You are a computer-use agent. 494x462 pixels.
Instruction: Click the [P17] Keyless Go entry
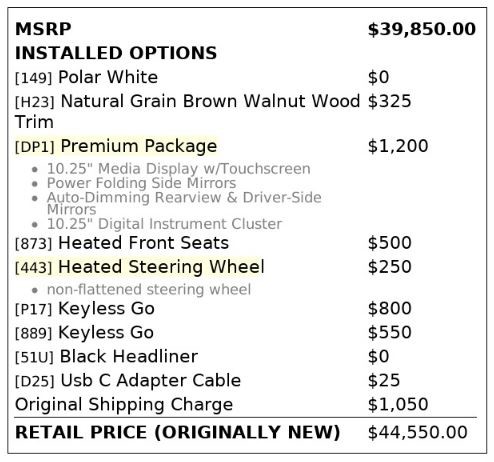click(x=85, y=308)
